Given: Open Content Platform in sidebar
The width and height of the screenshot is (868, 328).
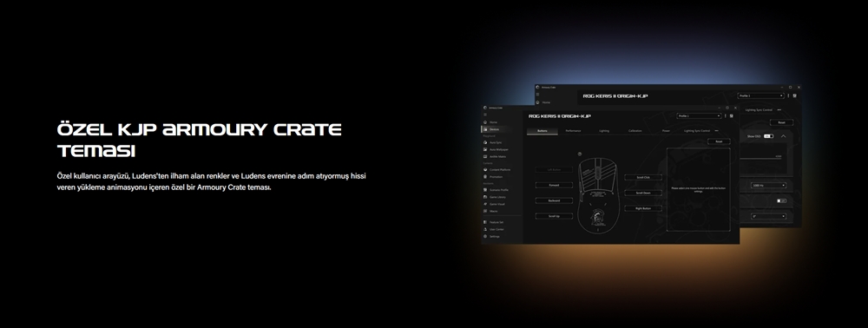Looking at the screenshot, I should tap(496, 170).
